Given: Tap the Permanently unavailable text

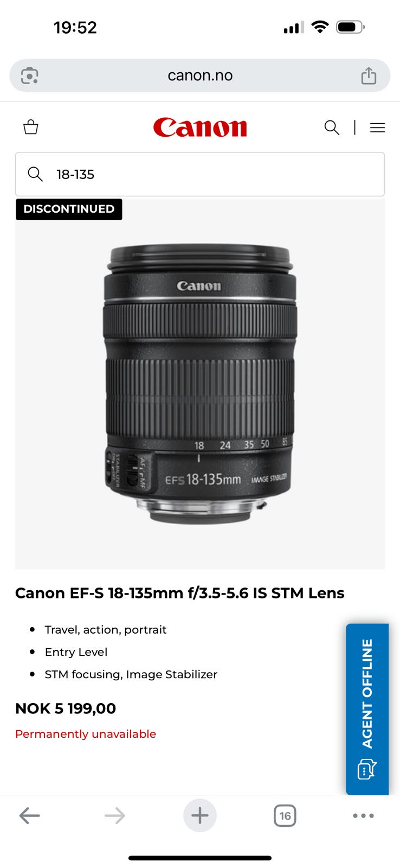Looking at the screenshot, I should (86, 734).
